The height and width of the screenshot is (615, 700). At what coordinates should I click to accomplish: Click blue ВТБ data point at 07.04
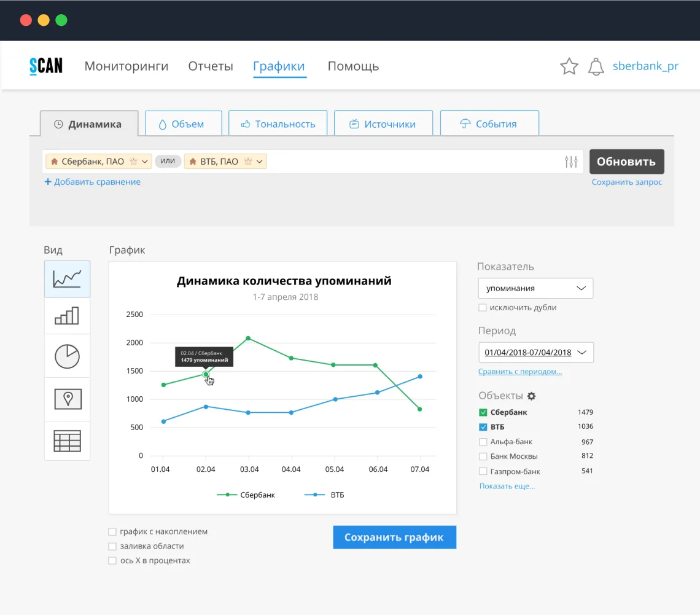420,377
